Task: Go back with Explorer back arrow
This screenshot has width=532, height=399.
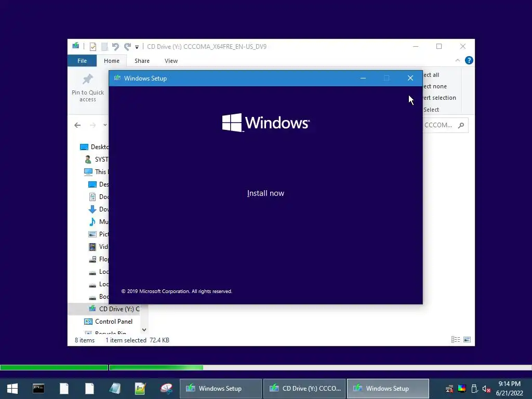Action: tap(77, 125)
